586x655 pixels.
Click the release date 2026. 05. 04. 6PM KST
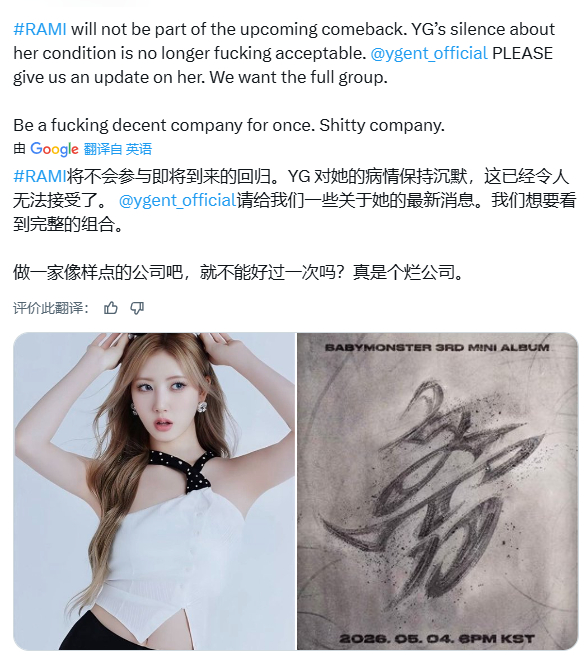click(437, 639)
